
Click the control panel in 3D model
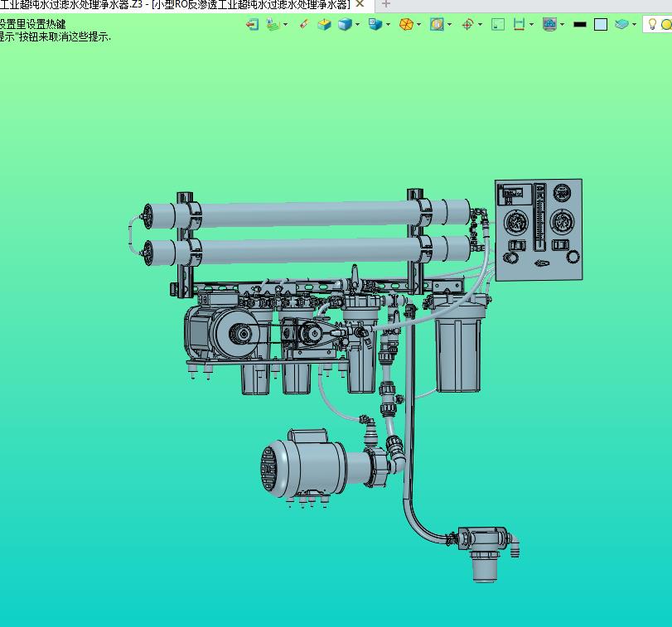pos(539,230)
